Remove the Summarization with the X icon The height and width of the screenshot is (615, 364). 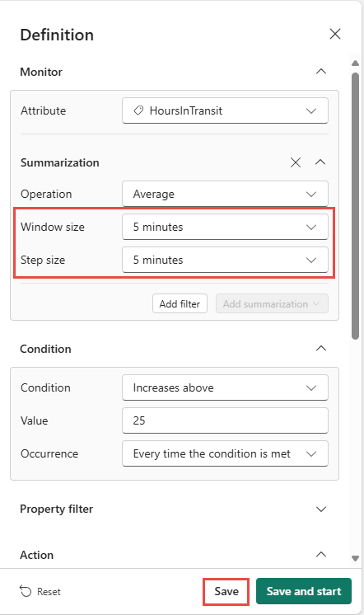click(x=296, y=162)
